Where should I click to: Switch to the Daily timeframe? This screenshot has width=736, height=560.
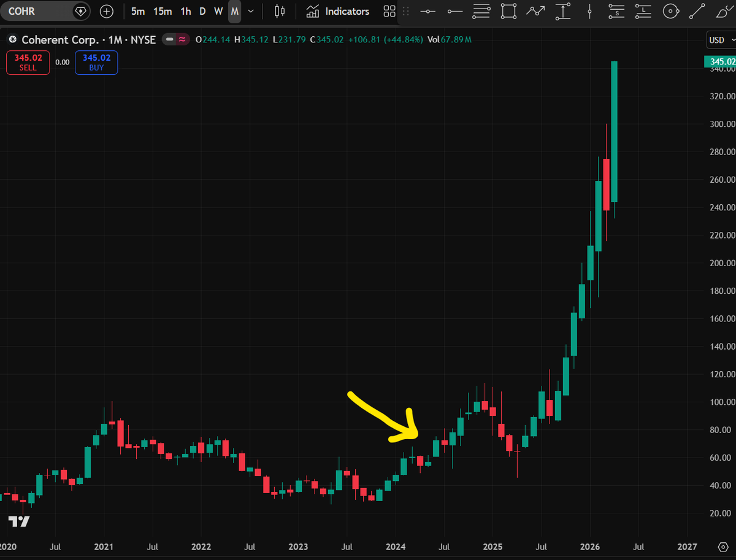tap(202, 11)
